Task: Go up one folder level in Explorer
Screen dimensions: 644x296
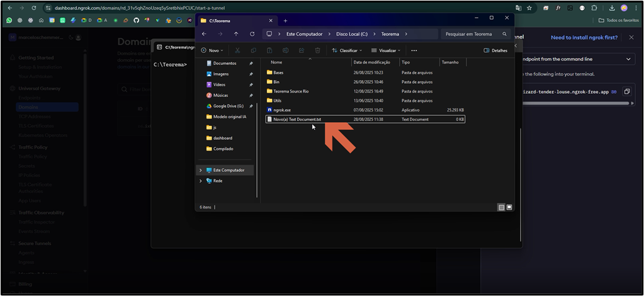Action: (x=236, y=34)
